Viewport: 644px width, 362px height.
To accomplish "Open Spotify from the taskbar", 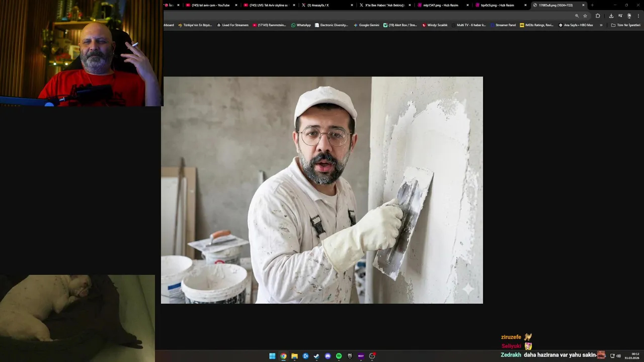I will tap(339, 356).
